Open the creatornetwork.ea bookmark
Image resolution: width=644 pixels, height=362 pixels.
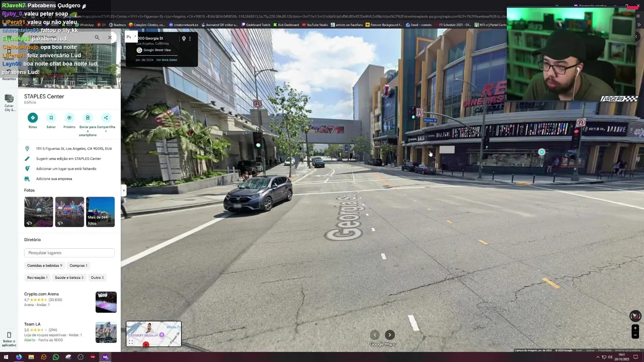point(184,25)
